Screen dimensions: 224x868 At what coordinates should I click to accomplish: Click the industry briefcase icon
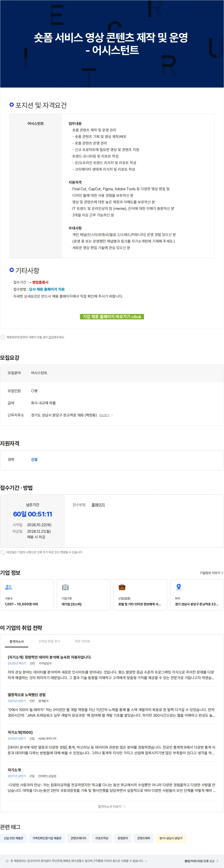coord(122,587)
